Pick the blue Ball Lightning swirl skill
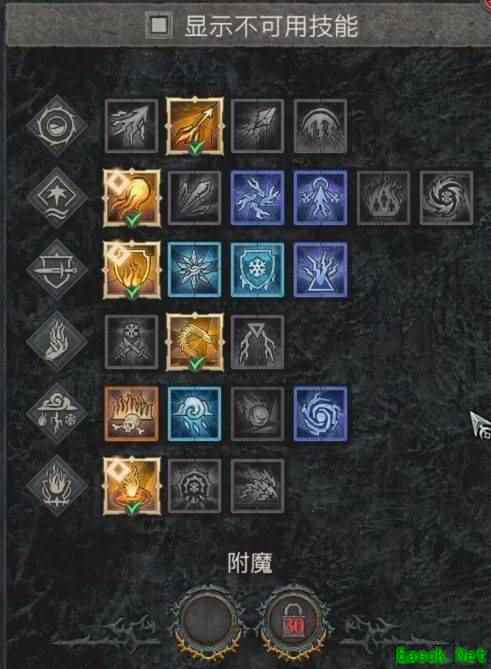 click(320, 414)
